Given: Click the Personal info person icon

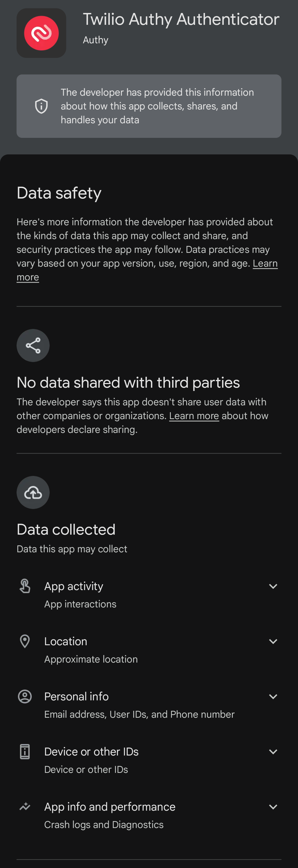Looking at the screenshot, I should coord(25,696).
